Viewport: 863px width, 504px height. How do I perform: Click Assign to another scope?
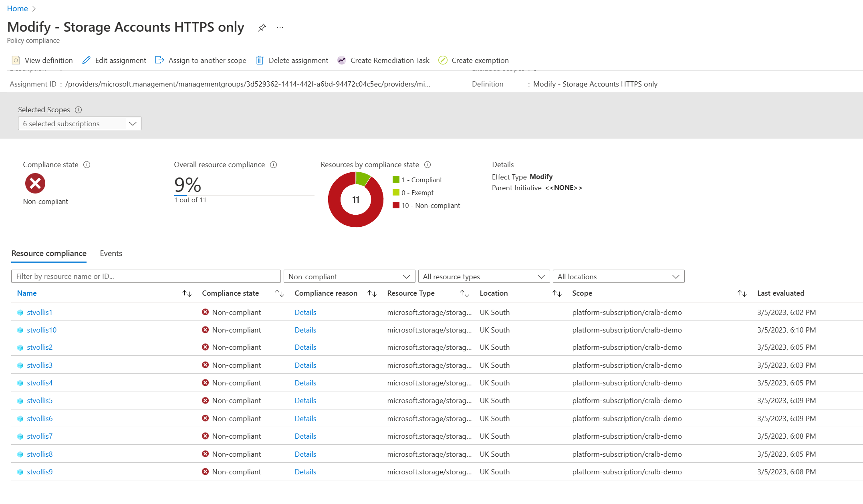[x=200, y=60]
